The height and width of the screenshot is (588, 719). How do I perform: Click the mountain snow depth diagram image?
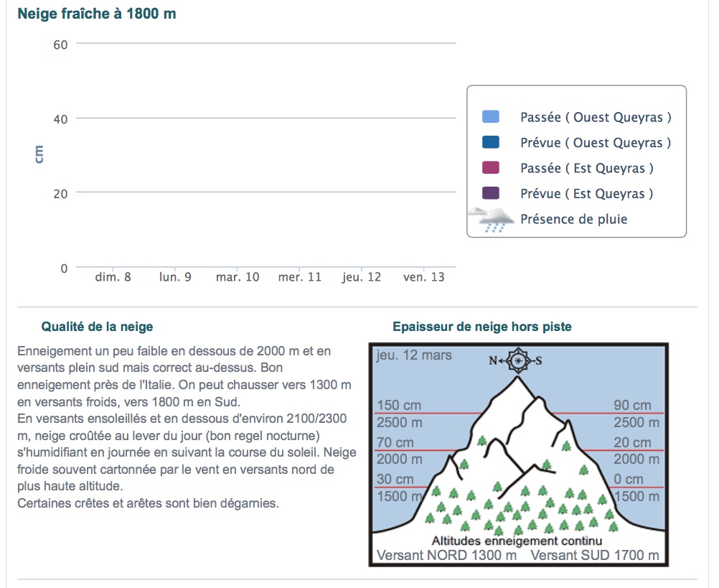coord(519,454)
